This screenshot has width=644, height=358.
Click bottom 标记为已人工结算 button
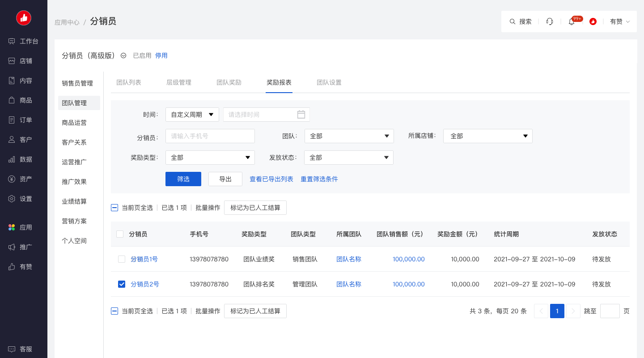[255, 311]
